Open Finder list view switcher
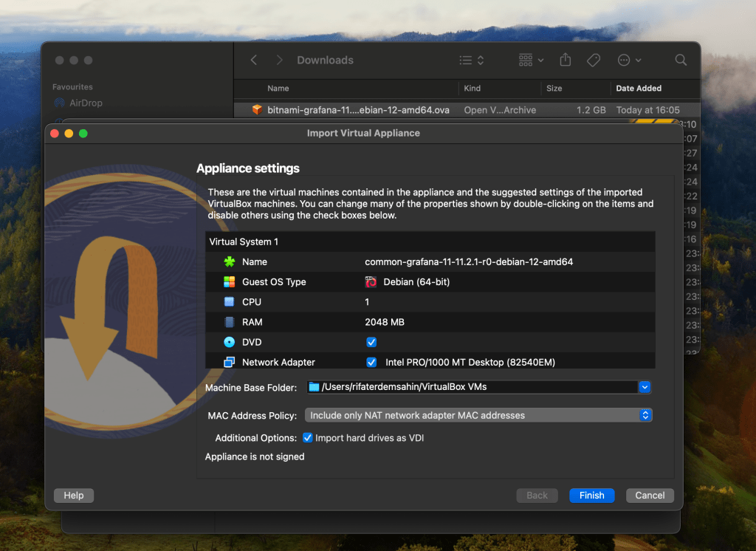This screenshot has width=756, height=551. point(472,60)
